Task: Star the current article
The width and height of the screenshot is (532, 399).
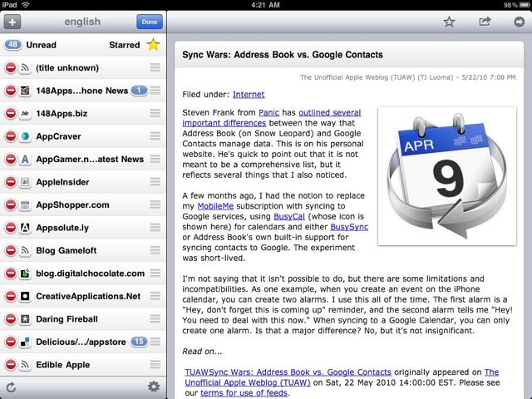Action: coord(449,22)
